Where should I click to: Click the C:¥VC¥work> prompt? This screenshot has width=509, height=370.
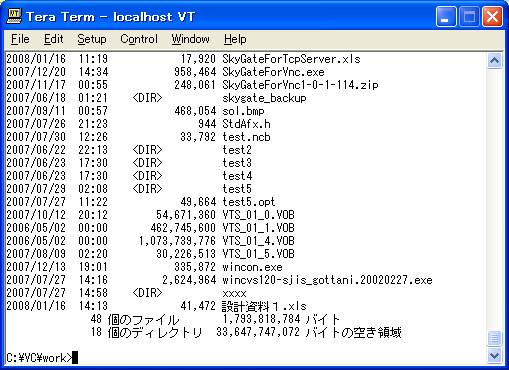tap(39, 358)
